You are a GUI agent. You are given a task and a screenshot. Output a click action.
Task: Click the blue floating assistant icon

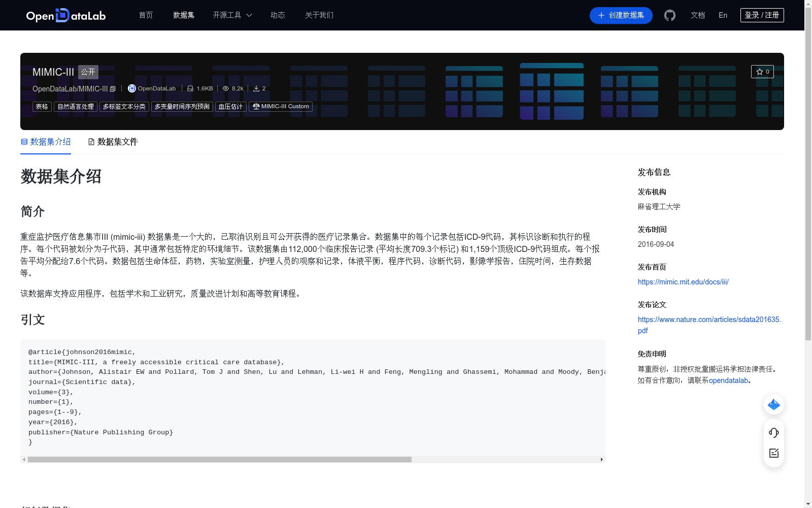coord(773,404)
